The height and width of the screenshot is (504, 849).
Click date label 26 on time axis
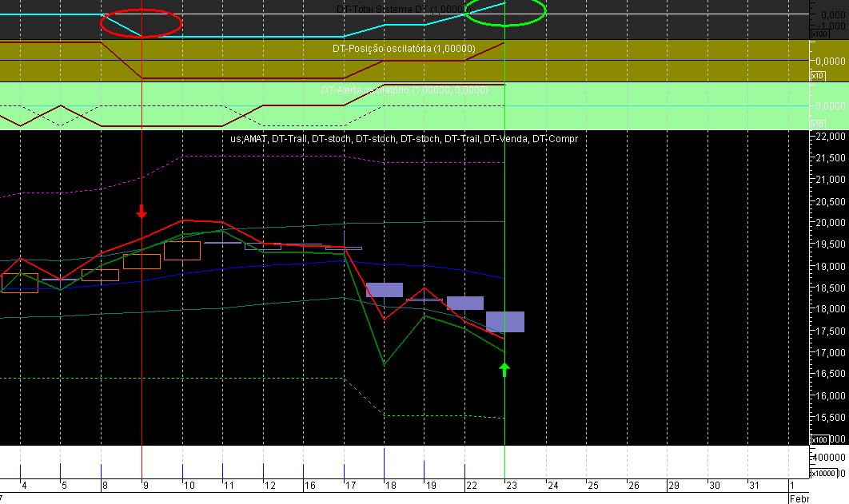[633, 486]
